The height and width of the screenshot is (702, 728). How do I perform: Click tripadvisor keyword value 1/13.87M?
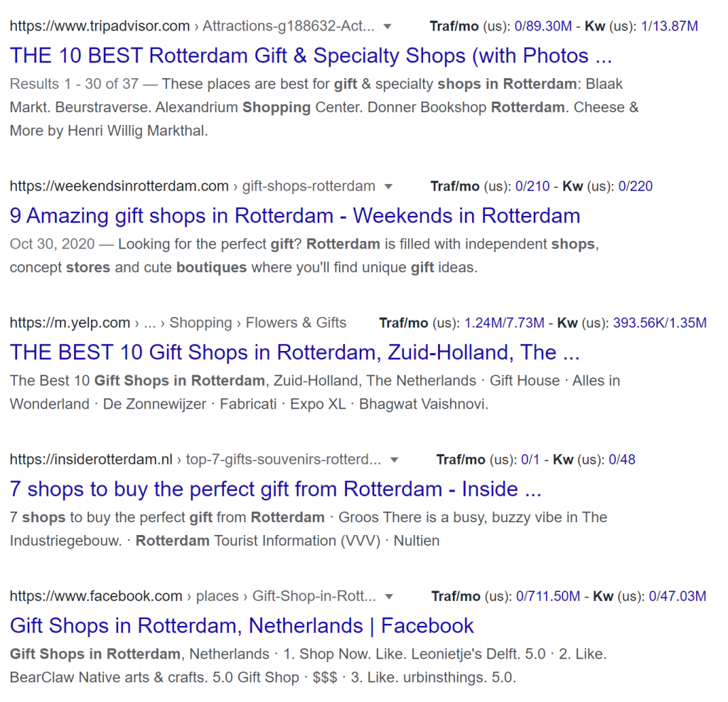click(x=669, y=26)
